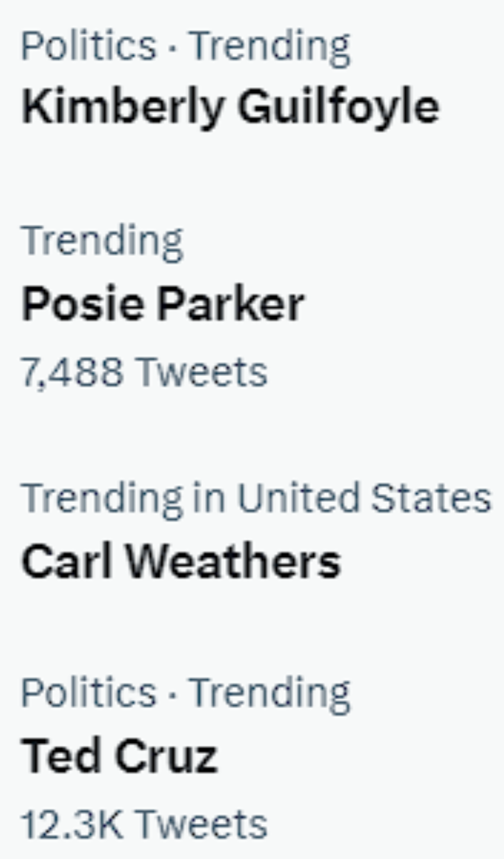Select the 12.3K Tweets count
This screenshot has width=504, height=859.
pos(144,824)
